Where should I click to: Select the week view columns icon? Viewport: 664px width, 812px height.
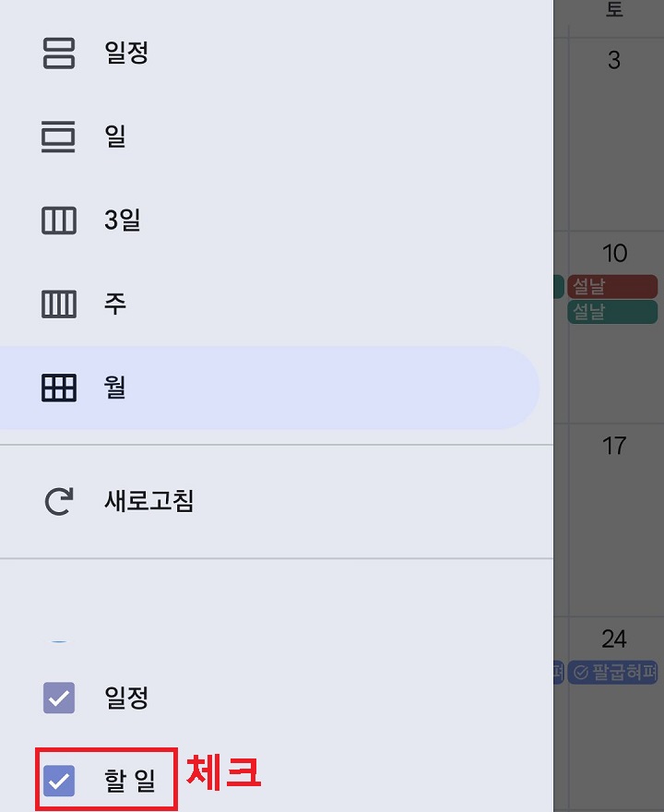(57, 304)
